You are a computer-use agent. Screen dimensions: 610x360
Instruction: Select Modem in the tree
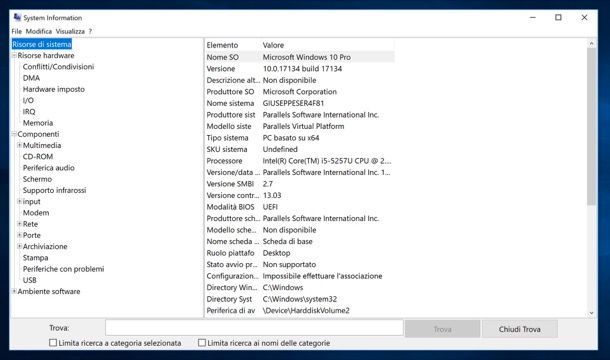click(36, 213)
